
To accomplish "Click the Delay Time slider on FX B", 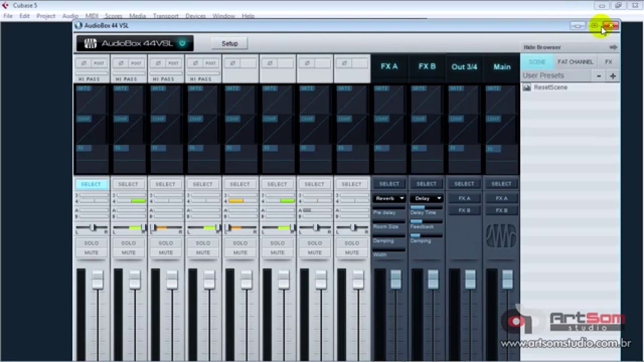I will point(426,207).
